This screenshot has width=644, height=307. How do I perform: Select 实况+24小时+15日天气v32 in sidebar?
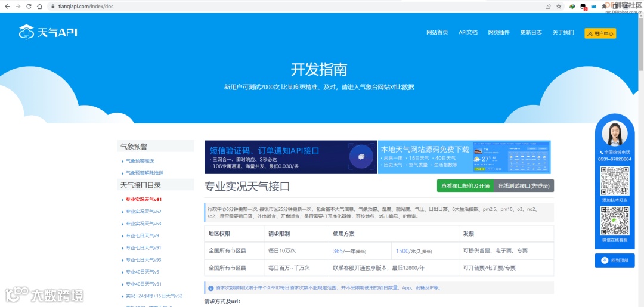pyautogui.click(x=154, y=296)
